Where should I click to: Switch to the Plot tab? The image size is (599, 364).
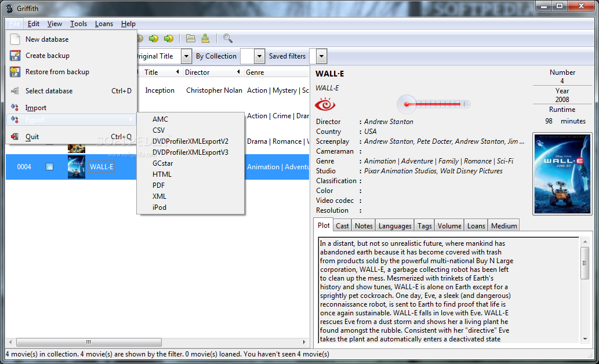(x=323, y=225)
